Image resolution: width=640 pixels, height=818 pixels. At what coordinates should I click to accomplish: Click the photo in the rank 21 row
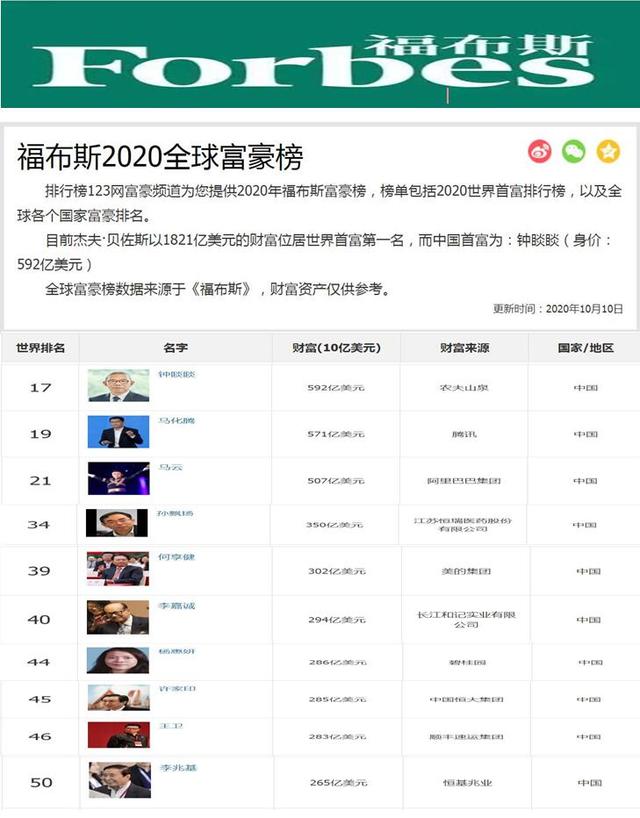point(118,478)
